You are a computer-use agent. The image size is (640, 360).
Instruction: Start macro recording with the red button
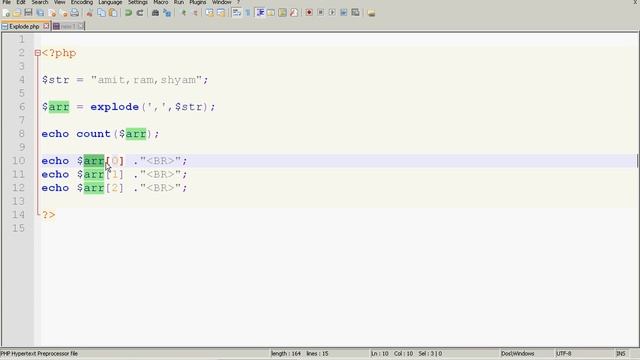pyautogui.click(x=309, y=13)
